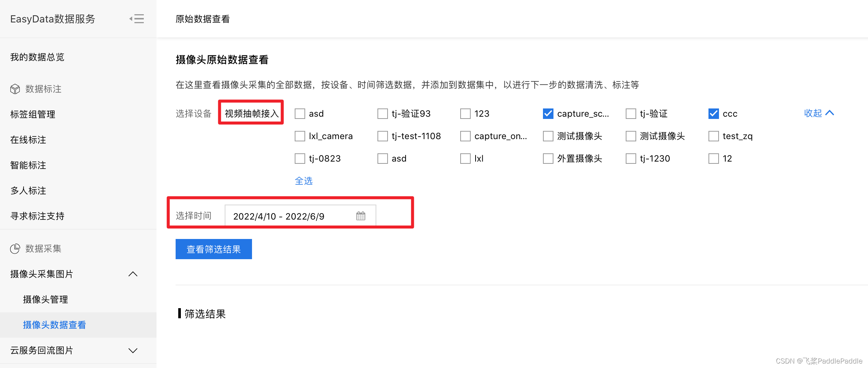Screen dimensions: 868x368
Task: Click the 全选 link
Action: coord(304,181)
